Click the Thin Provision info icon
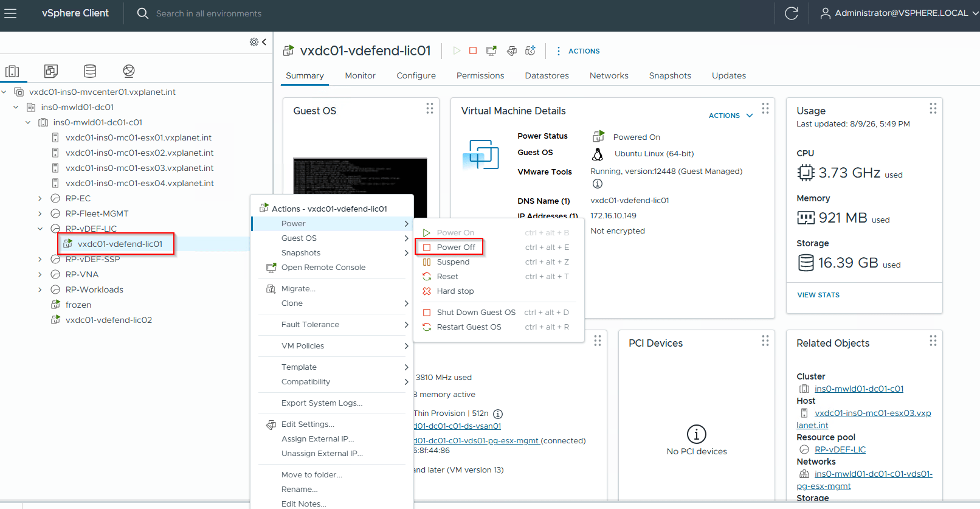 pyautogui.click(x=498, y=414)
